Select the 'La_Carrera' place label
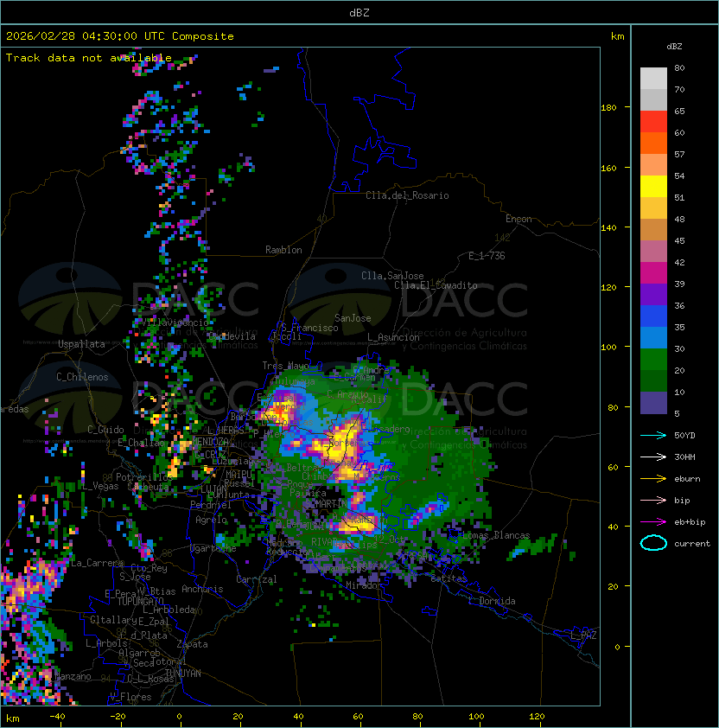The image size is (719, 728). 97,563
